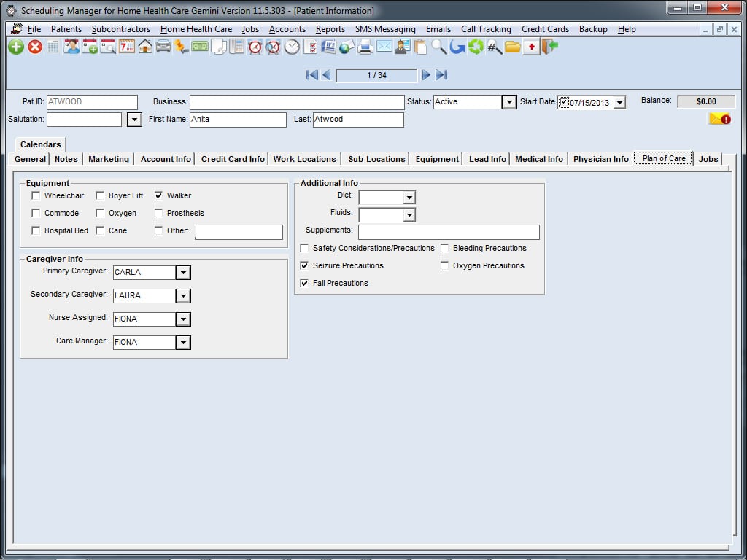
Task: Open the checklist document icon
Action: [x=310, y=47]
